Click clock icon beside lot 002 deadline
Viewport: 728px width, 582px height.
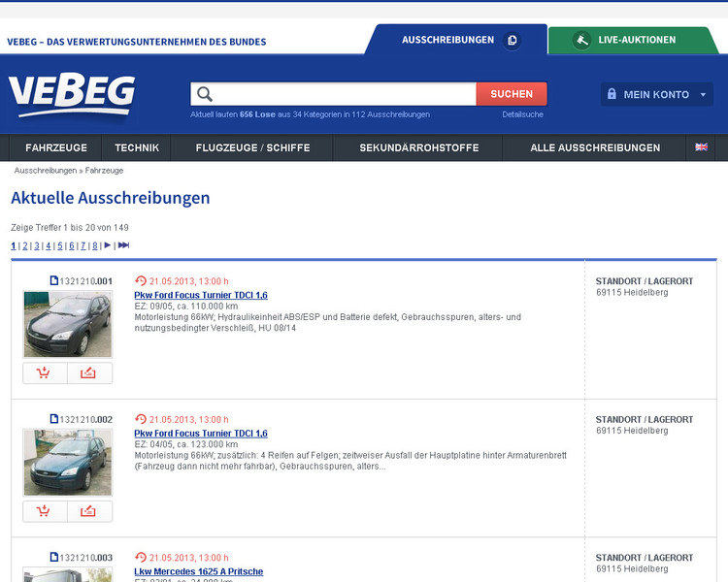click(x=140, y=419)
